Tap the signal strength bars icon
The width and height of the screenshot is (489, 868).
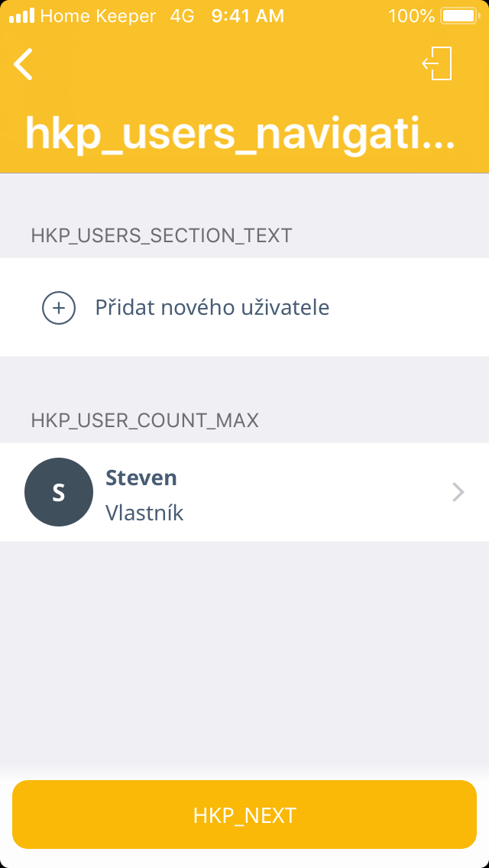tap(21, 16)
